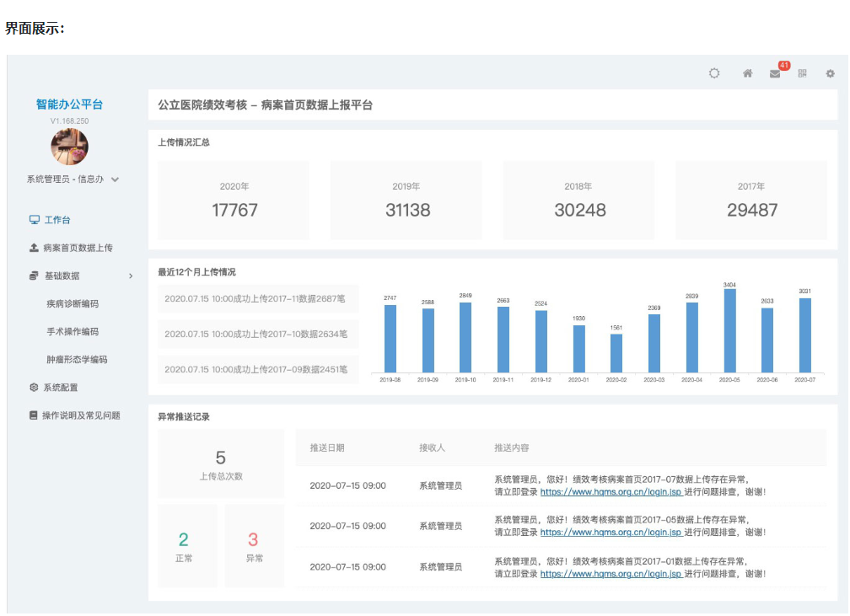Go to home via the house icon
Viewport: 850px width, 616px height.
tap(747, 73)
